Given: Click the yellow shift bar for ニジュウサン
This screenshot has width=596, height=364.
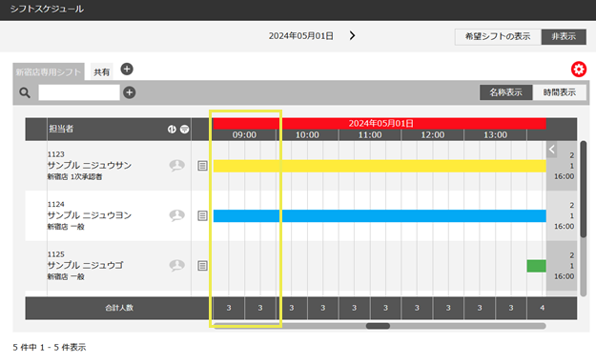Looking at the screenshot, I should click(x=380, y=166).
